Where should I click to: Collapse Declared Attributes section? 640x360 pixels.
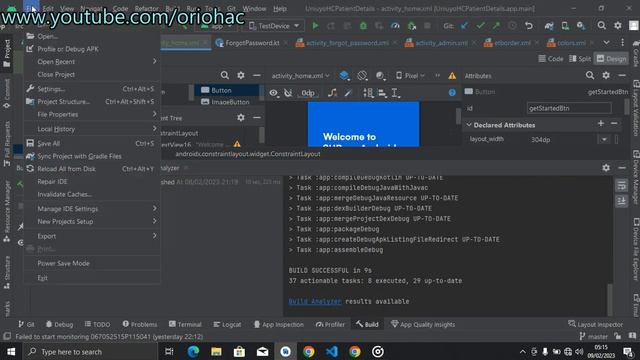tap(469, 125)
